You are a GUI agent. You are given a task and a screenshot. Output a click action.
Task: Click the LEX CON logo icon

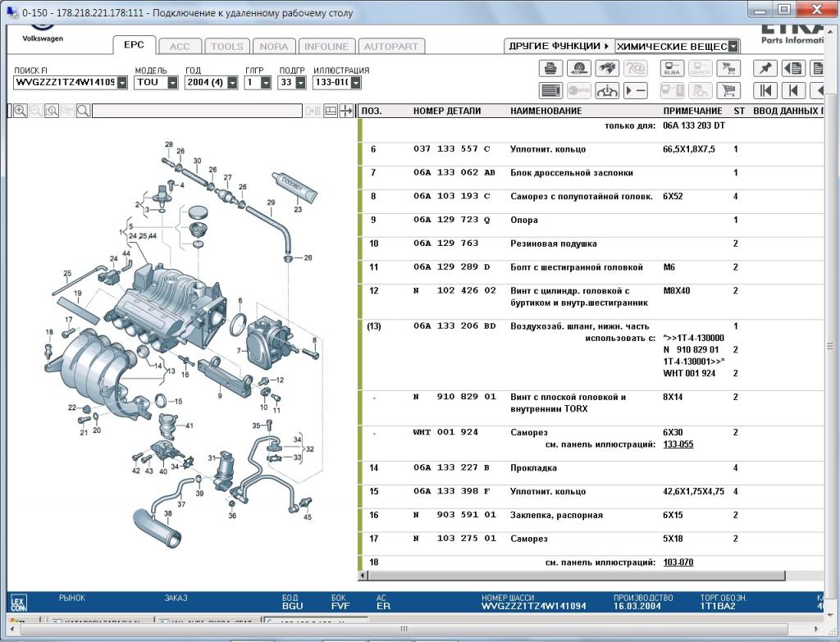coord(18,603)
